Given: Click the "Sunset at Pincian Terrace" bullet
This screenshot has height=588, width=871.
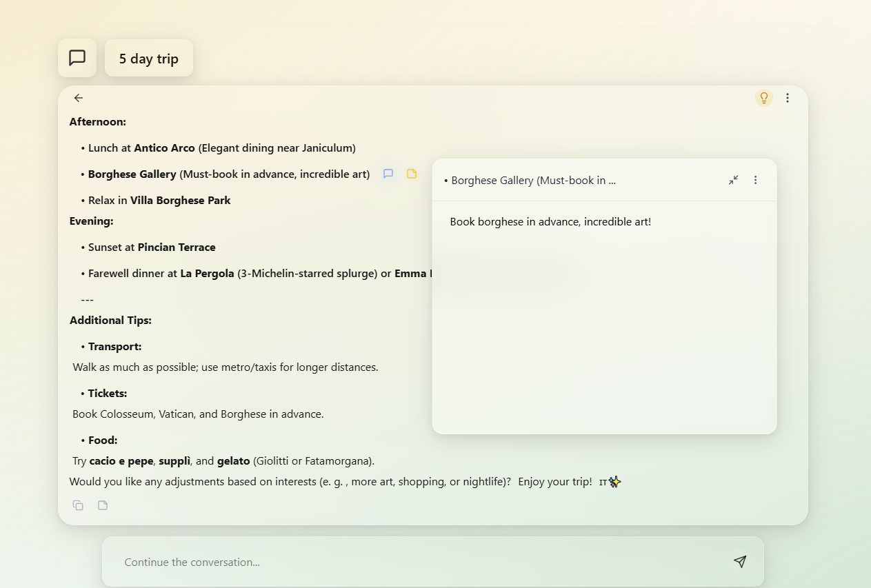Looking at the screenshot, I should click(x=152, y=247).
